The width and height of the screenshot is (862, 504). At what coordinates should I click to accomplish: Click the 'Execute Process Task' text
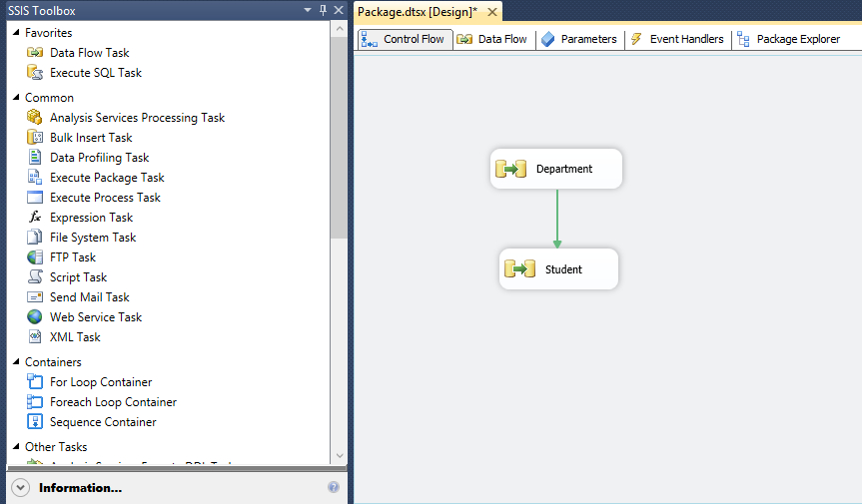coord(105,197)
